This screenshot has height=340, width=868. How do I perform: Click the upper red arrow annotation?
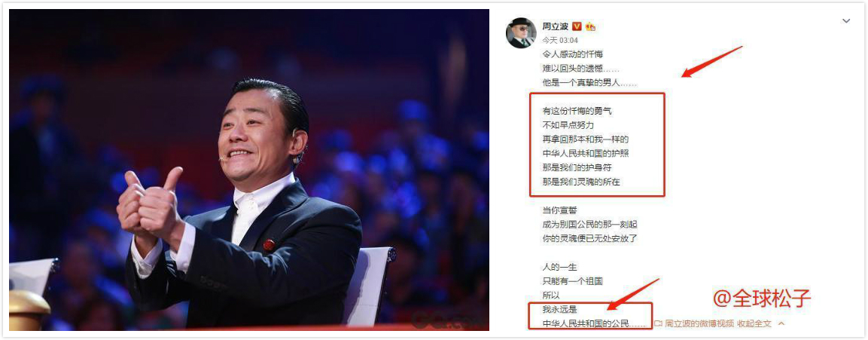(x=712, y=62)
